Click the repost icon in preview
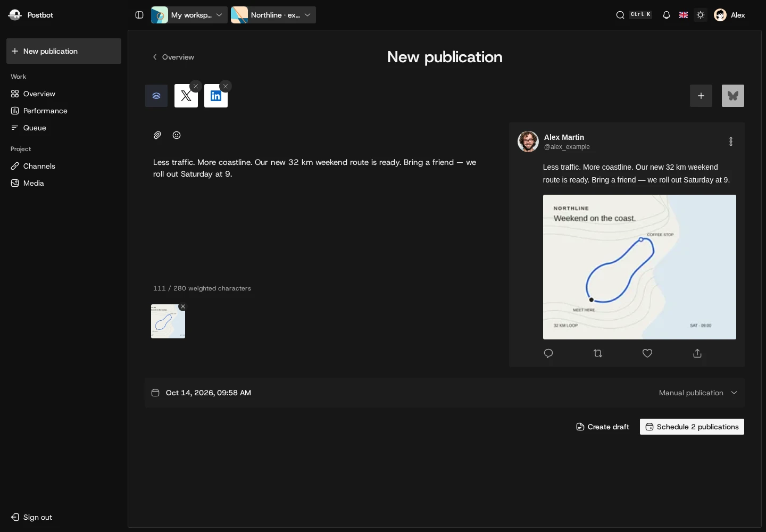The height and width of the screenshot is (532, 766). [x=598, y=353]
